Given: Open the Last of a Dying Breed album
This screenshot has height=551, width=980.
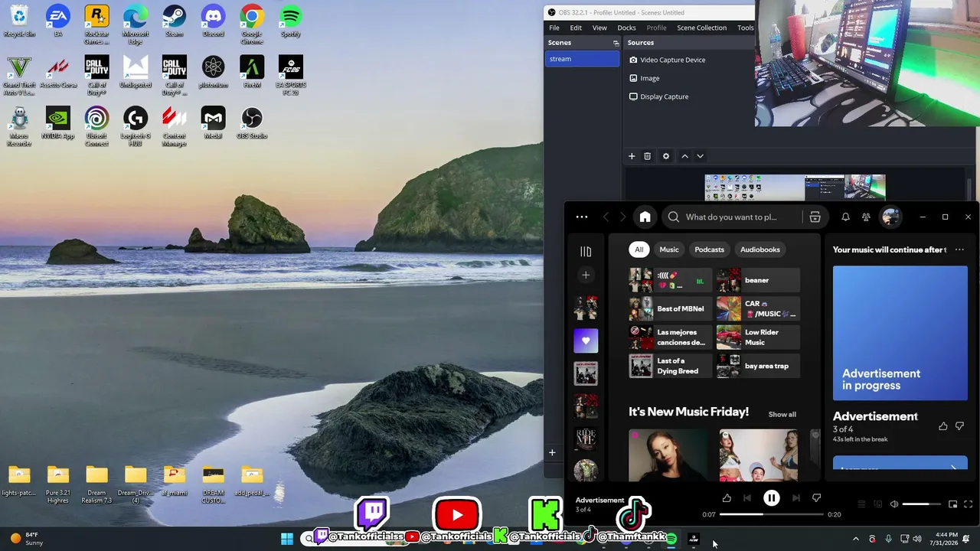Looking at the screenshot, I should (670, 366).
